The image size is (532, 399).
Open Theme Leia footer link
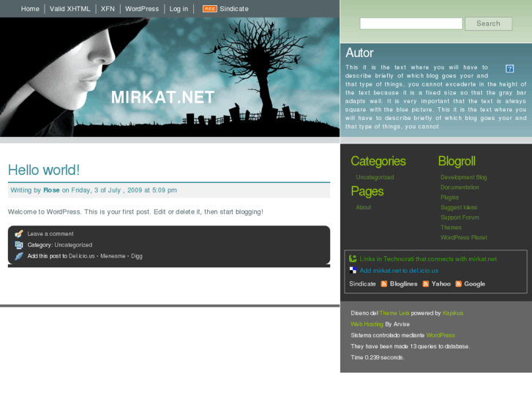point(394,313)
